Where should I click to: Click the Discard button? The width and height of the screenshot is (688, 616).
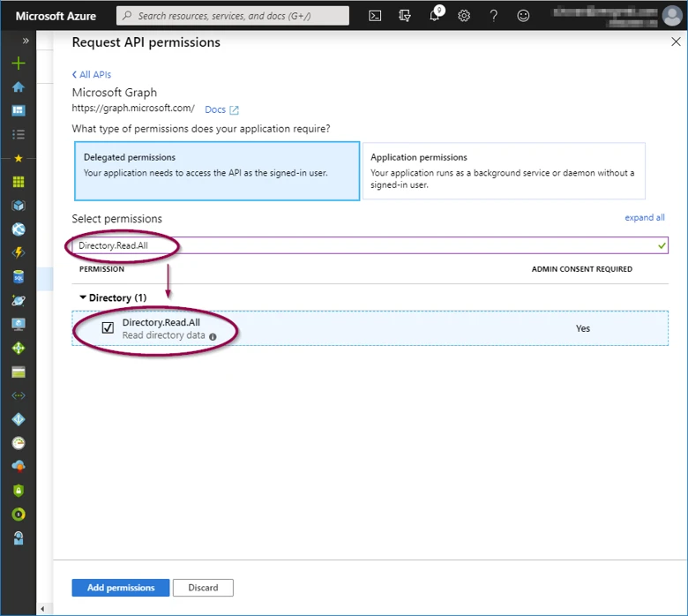pos(203,588)
